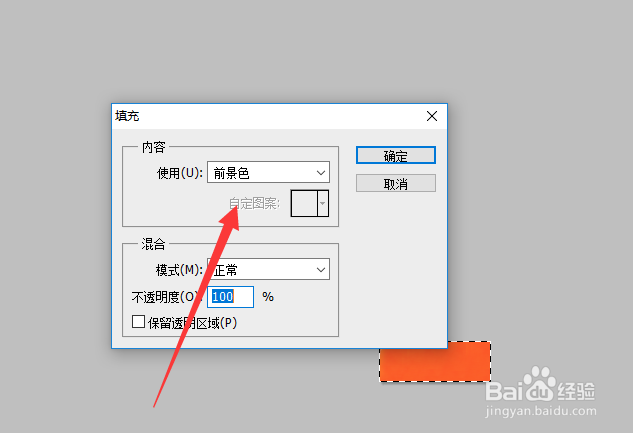Focus the 不透明度 field showing 100
The height and width of the screenshot is (433, 633).
click(230, 297)
